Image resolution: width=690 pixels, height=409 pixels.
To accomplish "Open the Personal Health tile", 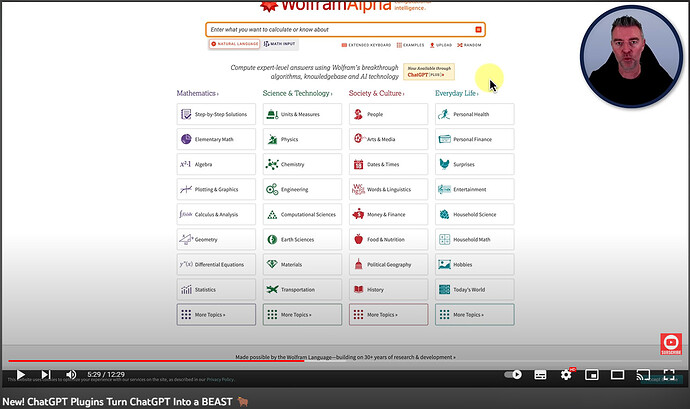I will [475, 114].
